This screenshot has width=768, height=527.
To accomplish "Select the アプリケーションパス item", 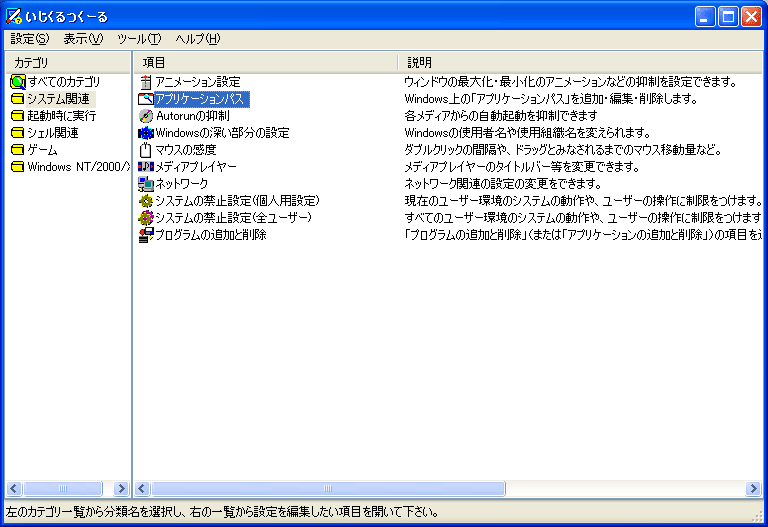I will pyautogui.click(x=202, y=99).
